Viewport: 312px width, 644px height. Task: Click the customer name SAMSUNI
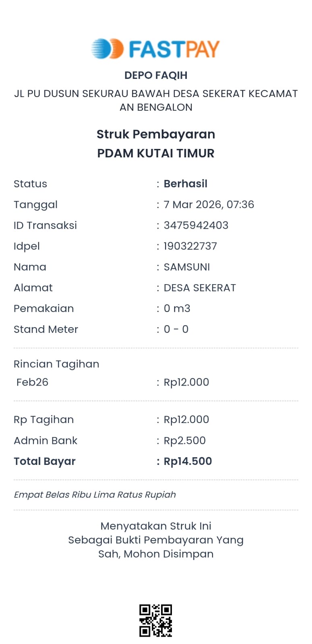[x=186, y=267]
